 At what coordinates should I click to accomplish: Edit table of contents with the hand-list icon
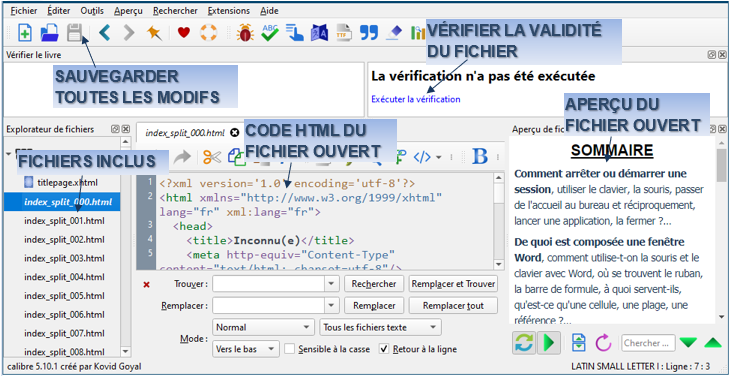pyautogui.click(x=295, y=33)
